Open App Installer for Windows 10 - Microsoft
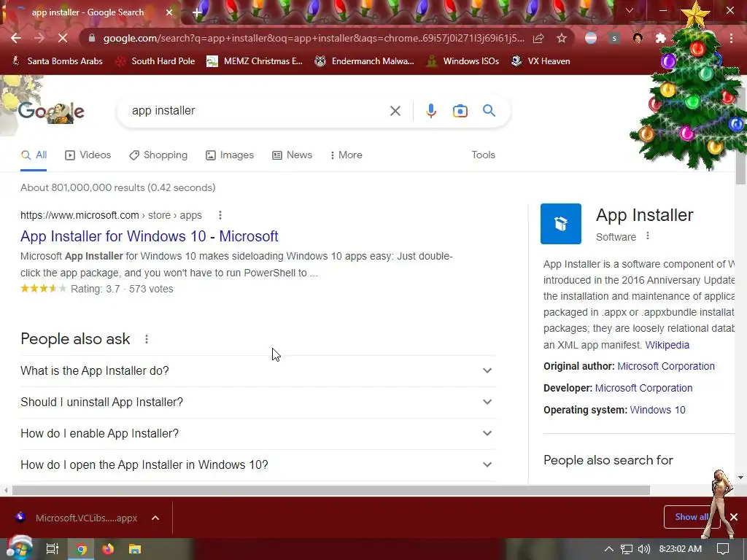The width and height of the screenshot is (747, 560). [x=149, y=236]
